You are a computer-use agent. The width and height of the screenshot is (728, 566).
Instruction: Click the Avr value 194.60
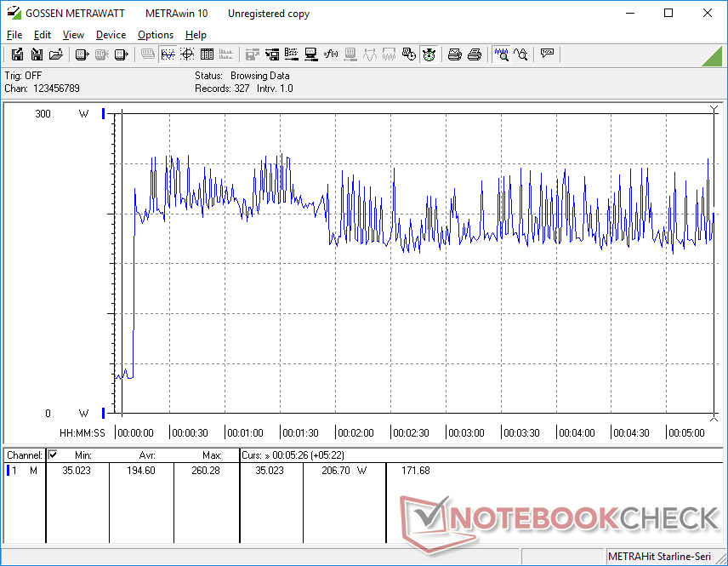[x=141, y=471]
